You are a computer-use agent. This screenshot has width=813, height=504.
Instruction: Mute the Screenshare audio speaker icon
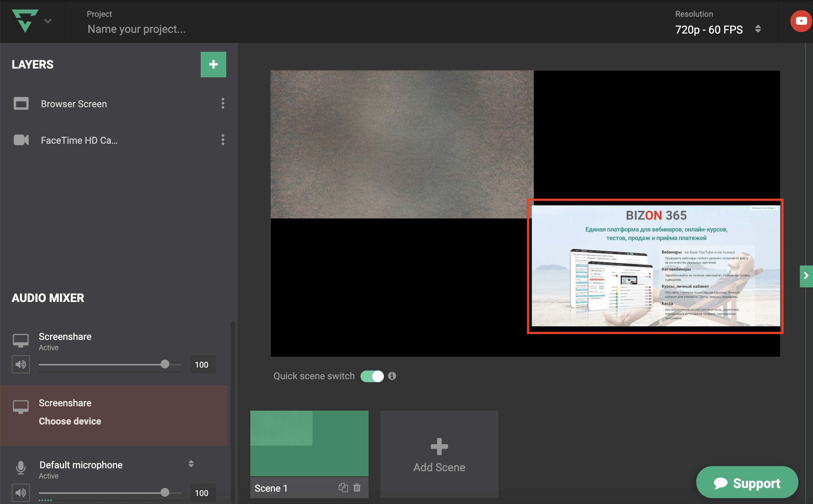(x=21, y=364)
